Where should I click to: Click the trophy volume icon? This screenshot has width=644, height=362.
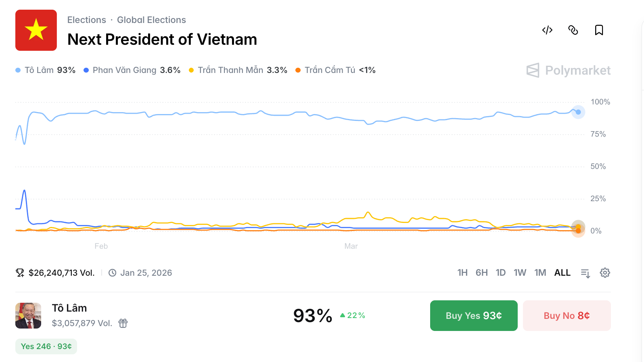[x=20, y=273]
